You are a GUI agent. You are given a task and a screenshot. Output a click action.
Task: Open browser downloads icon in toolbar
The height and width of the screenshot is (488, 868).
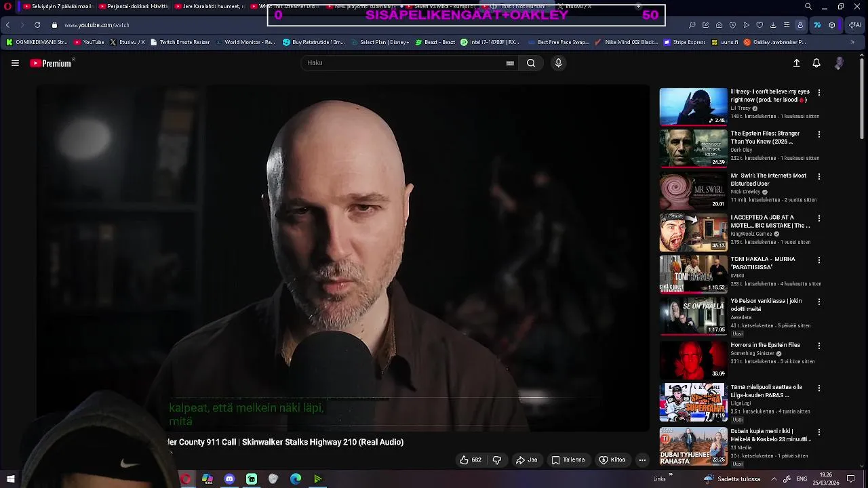click(x=773, y=25)
